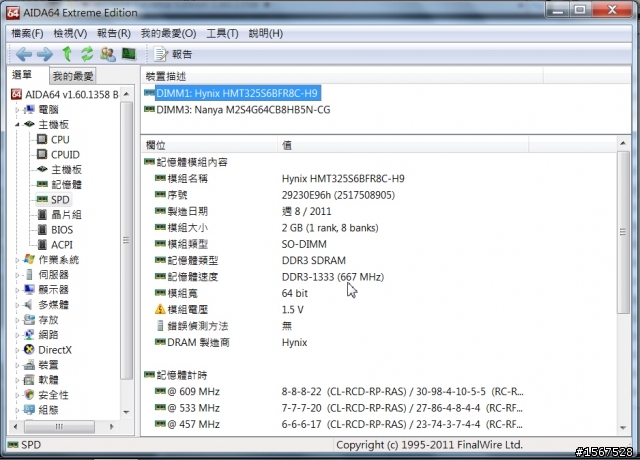640x460 pixels.
Task: Select 電腦 in the tree
Action: click(x=49, y=109)
